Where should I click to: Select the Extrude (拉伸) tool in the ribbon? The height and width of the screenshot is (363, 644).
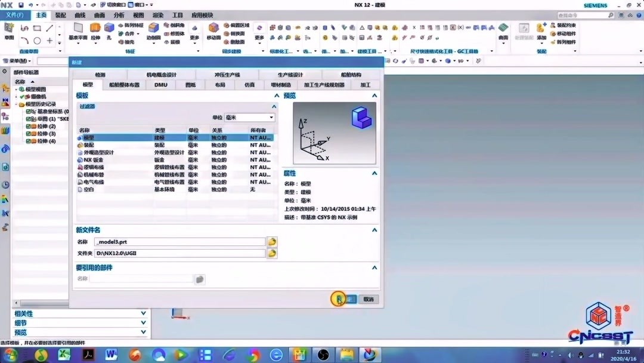(95, 27)
